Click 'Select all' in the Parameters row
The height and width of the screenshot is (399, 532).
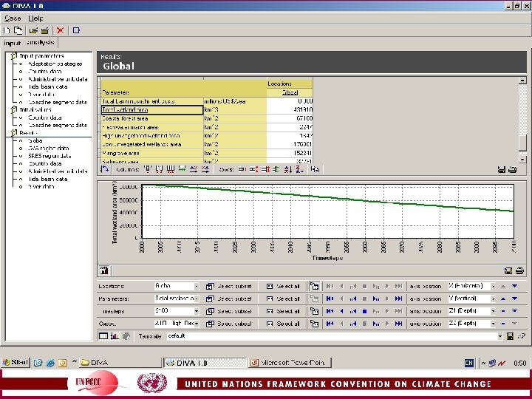coord(283,299)
